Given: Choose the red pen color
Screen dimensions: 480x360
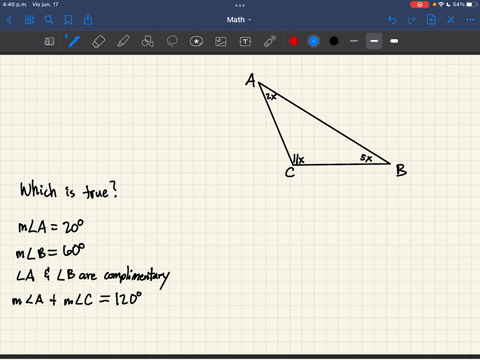Looking at the screenshot, I should pyautogui.click(x=294, y=41).
